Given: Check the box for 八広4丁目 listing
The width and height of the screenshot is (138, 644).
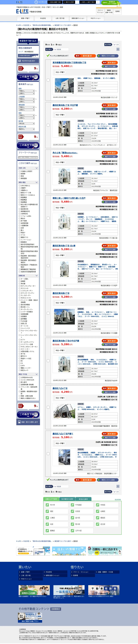Looking at the screenshot, I should (x=48, y=407).
